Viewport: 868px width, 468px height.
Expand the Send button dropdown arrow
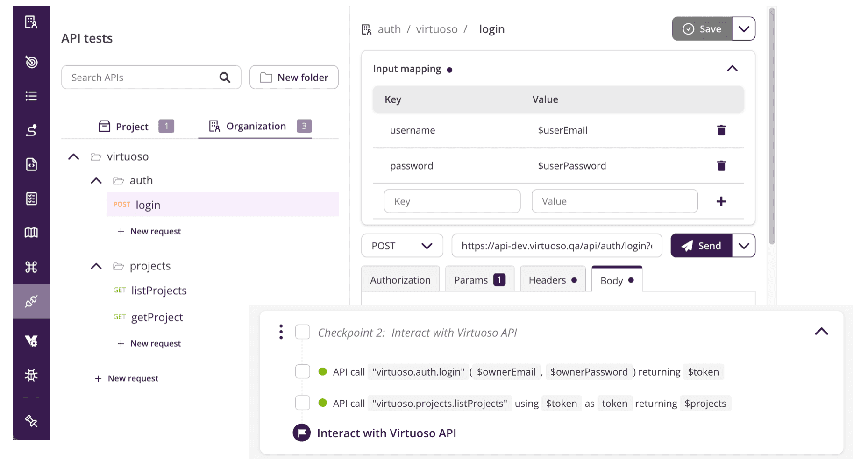click(x=743, y=246)
